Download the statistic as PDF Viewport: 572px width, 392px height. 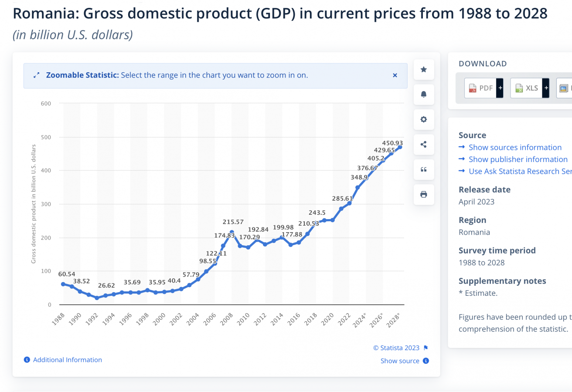pos(481,88)
